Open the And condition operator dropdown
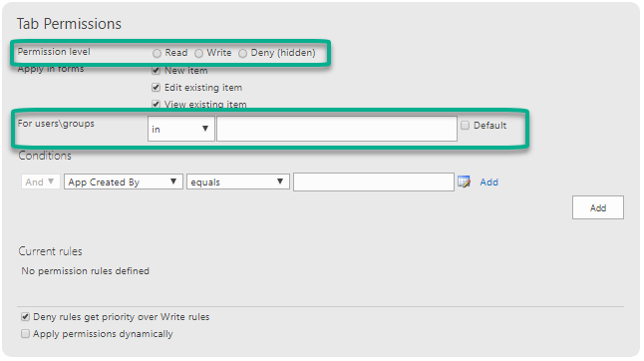 [40, 181]
